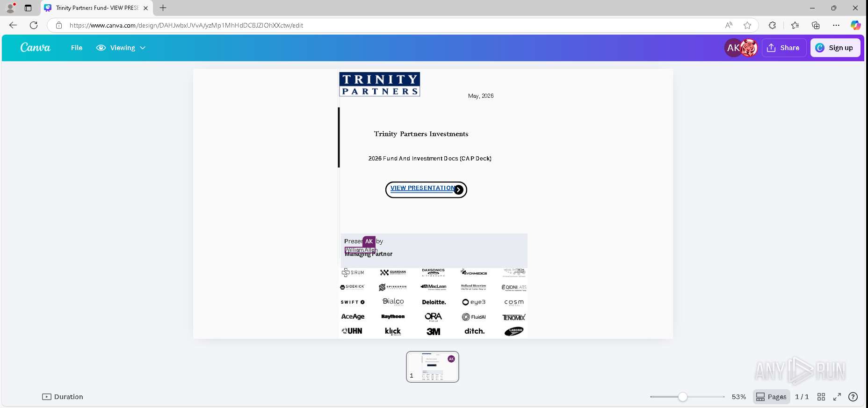Image resolution: width=868 pixels, height=408 pixels.
Task: Open a new browser tab
Action: pos(163,8)
